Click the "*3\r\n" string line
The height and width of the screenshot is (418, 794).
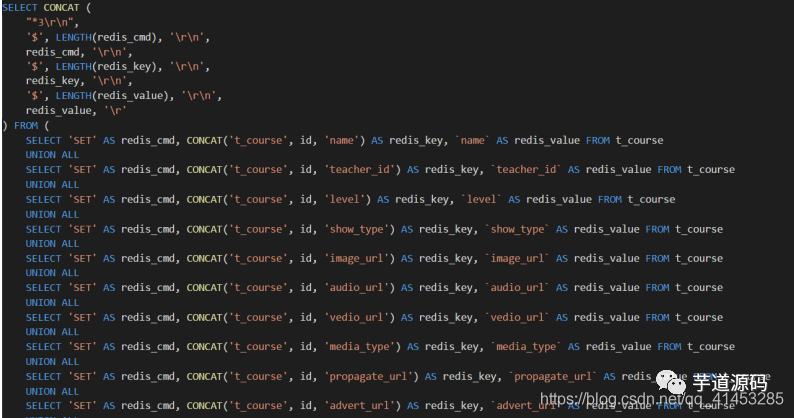[x=52, y=22]
